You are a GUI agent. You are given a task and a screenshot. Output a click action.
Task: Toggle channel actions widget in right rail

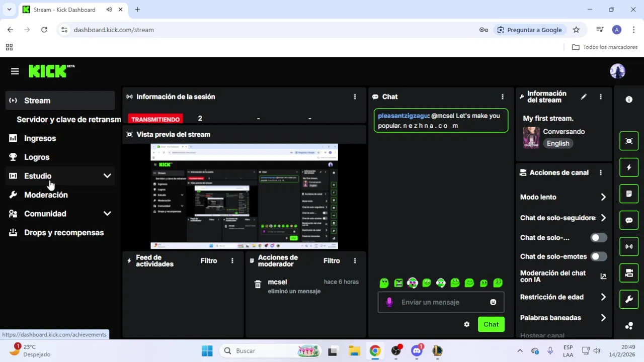tap(629, 273)
